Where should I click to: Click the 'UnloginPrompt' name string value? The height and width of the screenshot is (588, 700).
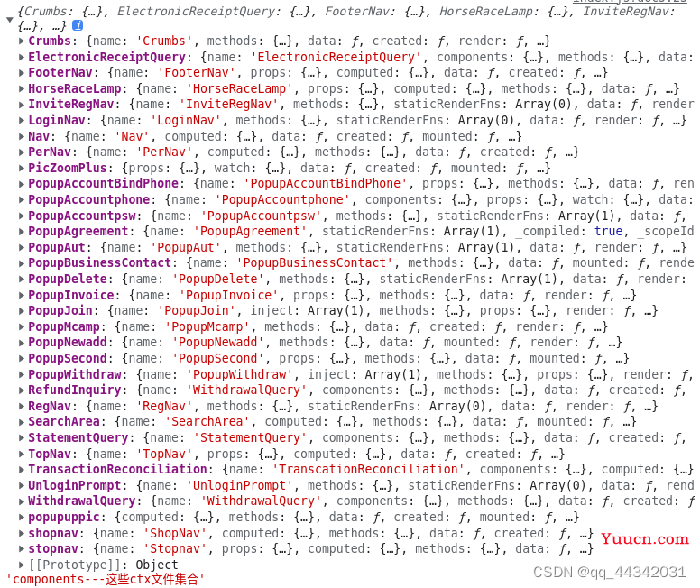tap(239, 486)
